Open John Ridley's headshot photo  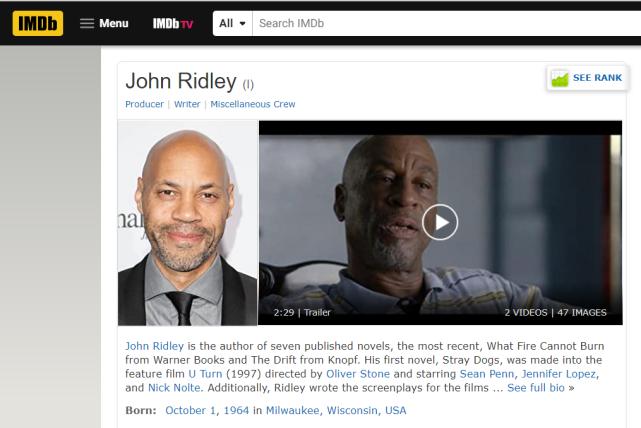pos(188,223)
